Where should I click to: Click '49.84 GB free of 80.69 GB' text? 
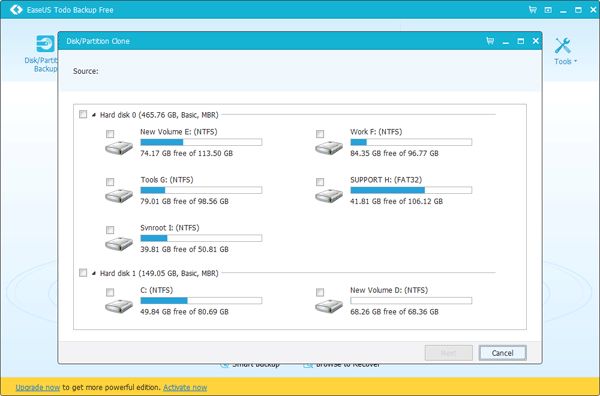184,312
